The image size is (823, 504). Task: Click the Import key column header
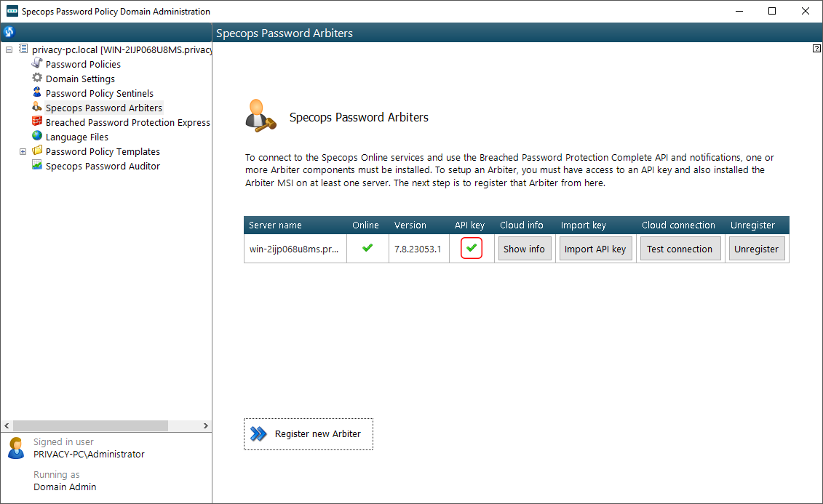pyautogui.click(x=595, y=225)
